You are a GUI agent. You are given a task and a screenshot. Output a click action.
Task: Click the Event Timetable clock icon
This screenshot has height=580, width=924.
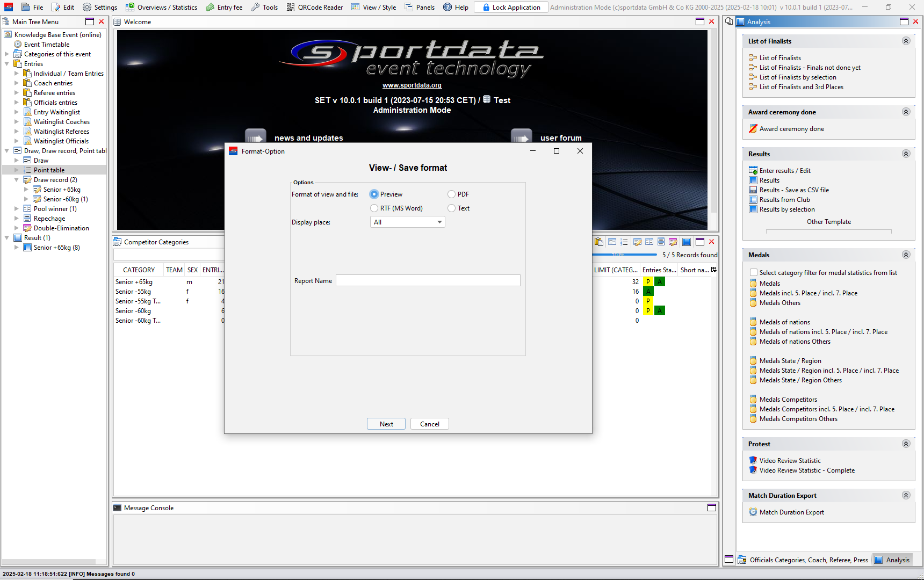pyautogui.click(x=18, y=45)
